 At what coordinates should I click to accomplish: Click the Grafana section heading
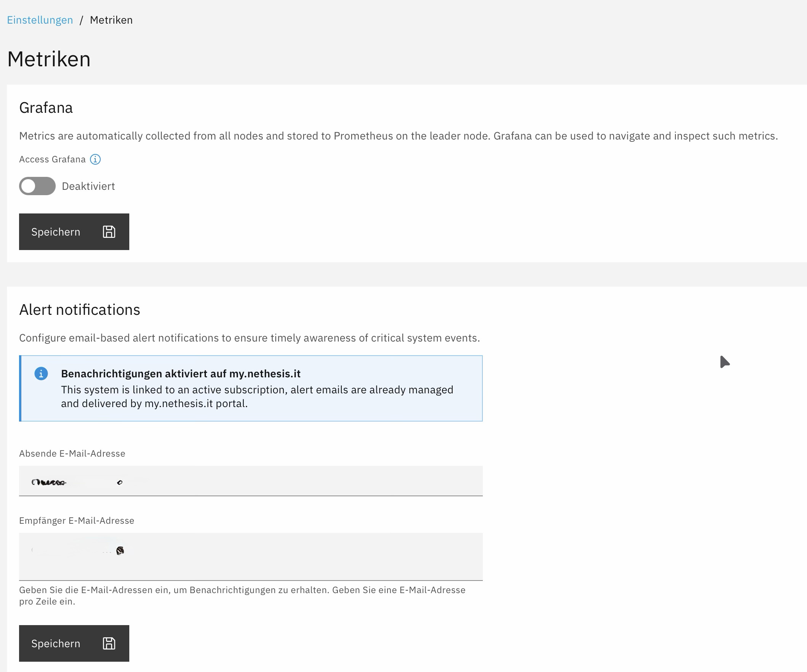[x=46, y=108]
